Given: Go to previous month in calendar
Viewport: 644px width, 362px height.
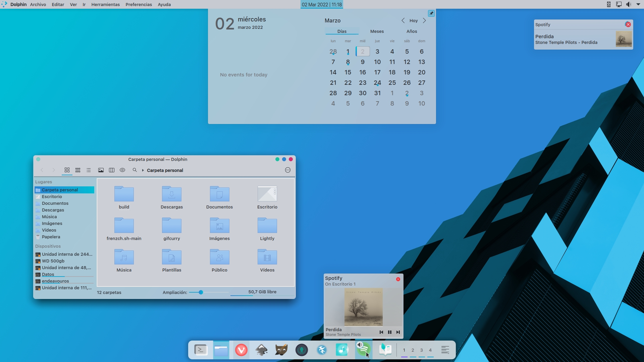Looking at the screenshot, I should (x=403, y=20).
